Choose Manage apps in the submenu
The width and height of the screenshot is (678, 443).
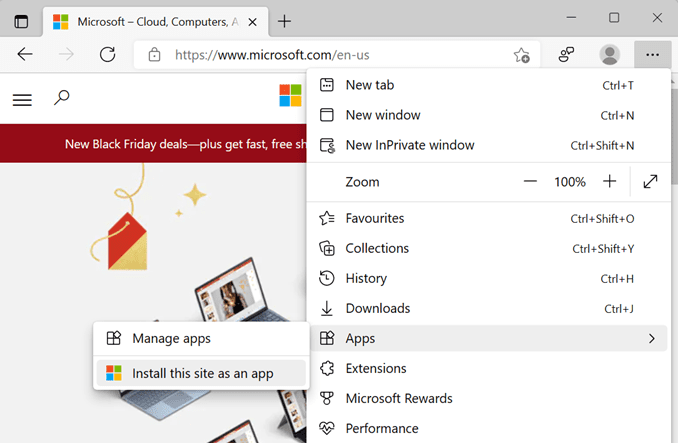coord(201,338)
